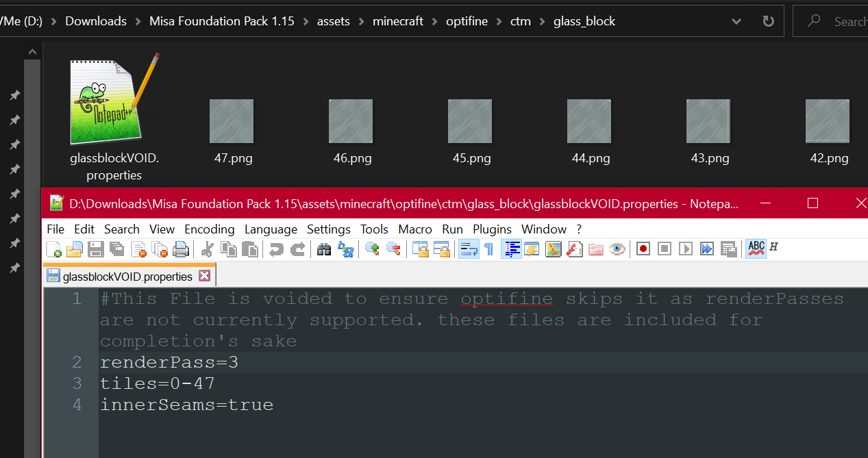
Task: Toggle the indent guide display
Action: [511, 249]
